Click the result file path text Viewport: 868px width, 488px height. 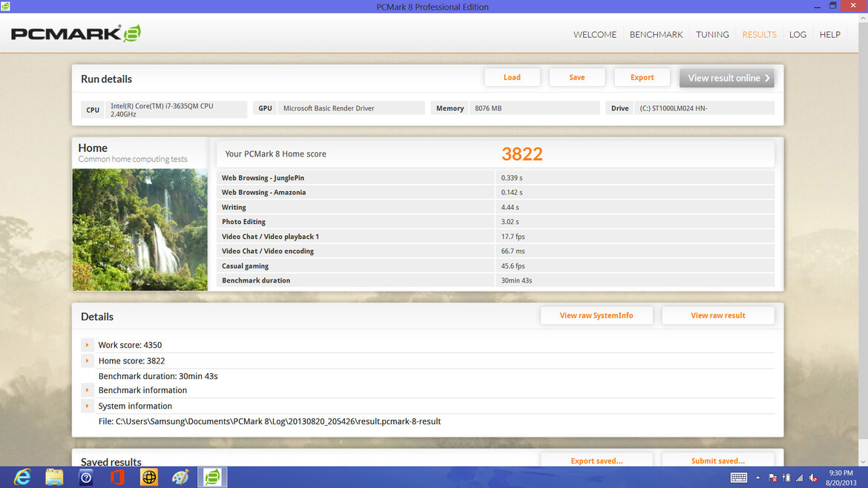coord(269,421)
